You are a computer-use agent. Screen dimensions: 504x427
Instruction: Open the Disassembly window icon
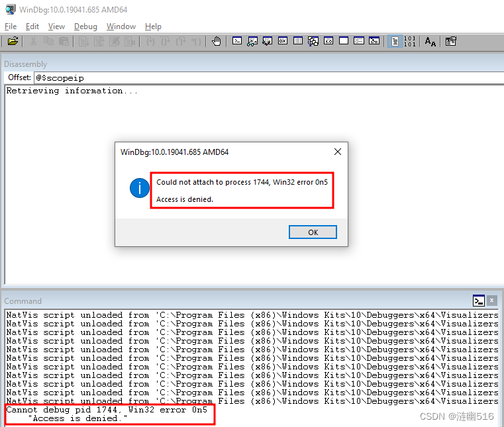(x=328, y=41)
